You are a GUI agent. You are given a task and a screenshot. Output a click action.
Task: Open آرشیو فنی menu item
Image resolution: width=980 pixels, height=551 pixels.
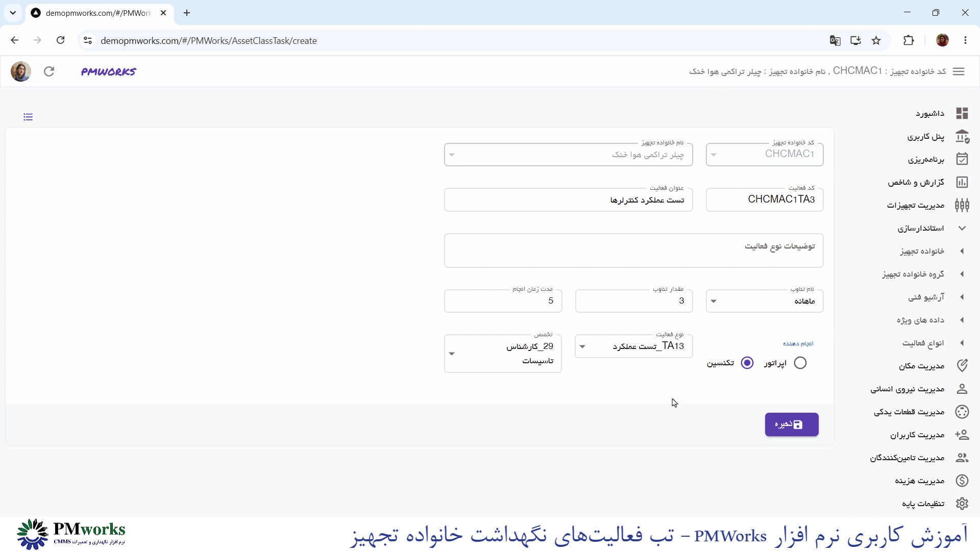pyautogui.click(x=926, y=297)
